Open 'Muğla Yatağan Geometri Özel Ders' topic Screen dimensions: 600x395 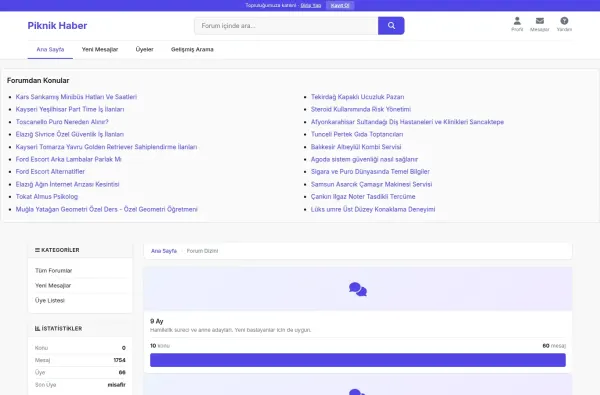point(107,209)
